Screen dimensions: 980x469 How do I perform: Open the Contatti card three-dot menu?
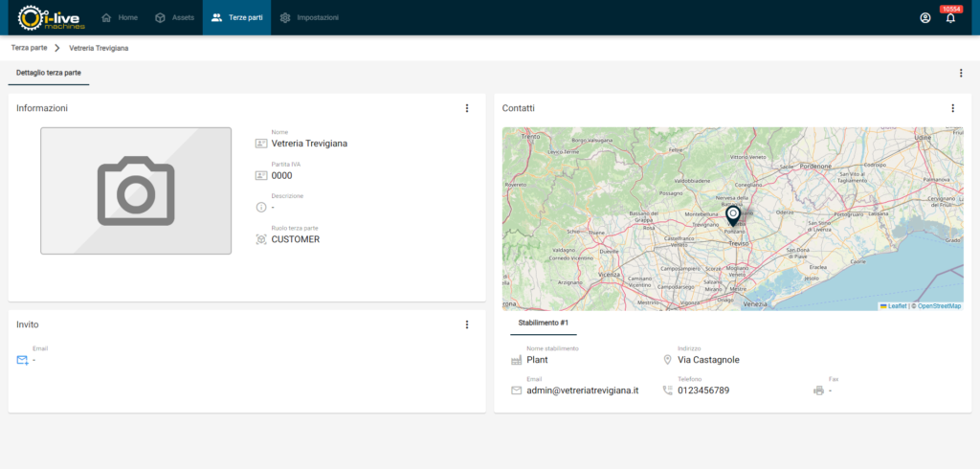952,108
